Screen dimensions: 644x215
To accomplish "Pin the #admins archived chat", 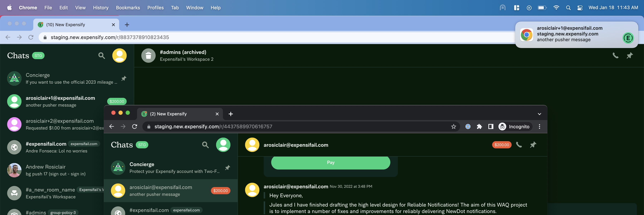I will coord(629,55).
